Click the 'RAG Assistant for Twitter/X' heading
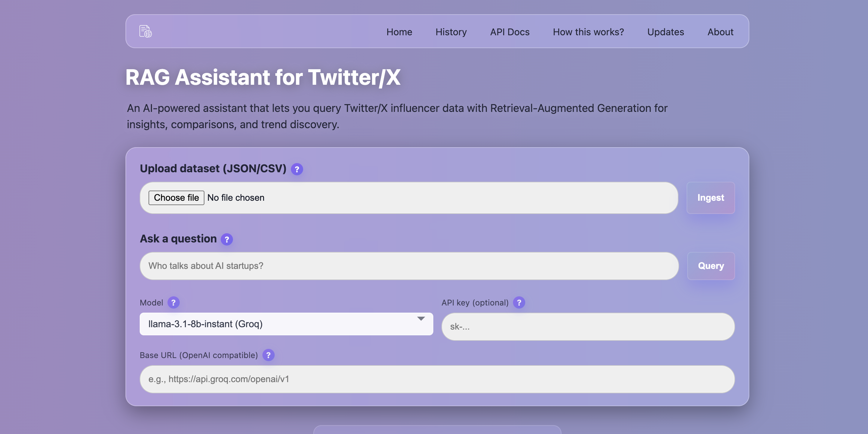Image resolution: width=868 pixels, height=434 pixels. (263, 77)
